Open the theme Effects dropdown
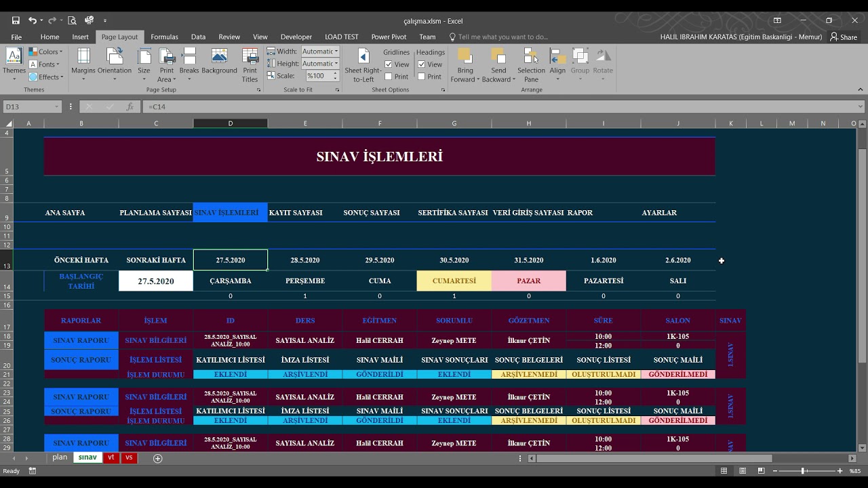 pos(46,77)
